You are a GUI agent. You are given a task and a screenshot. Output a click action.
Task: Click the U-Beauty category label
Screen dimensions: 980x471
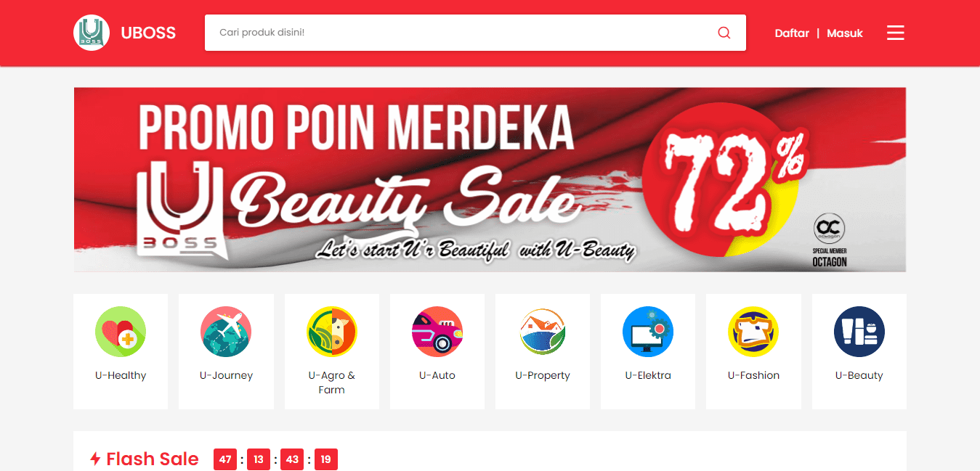tap(859, 375)
